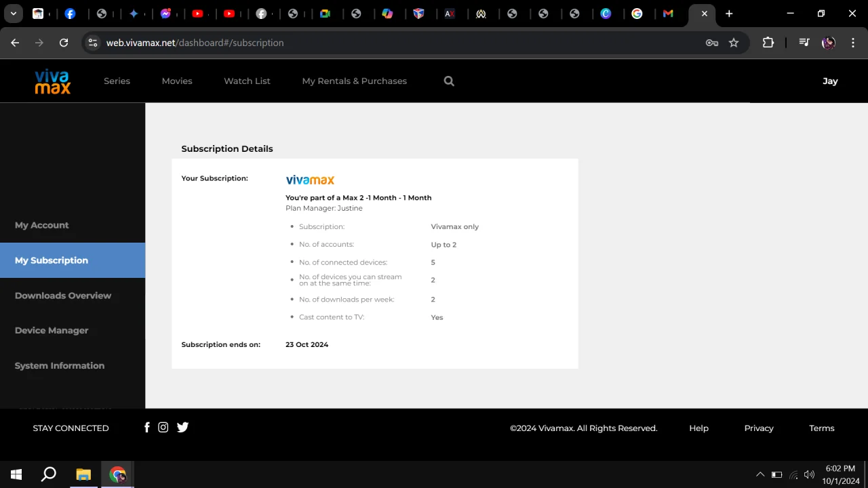Switch to the Google tab
The image size is (868, 488).
pos(637,14)
